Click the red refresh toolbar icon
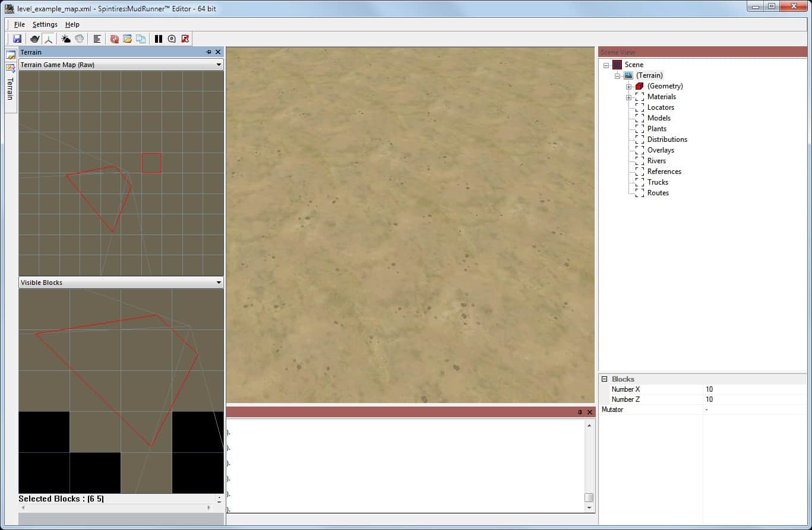812x530 pixels. [x=114, y=39]
